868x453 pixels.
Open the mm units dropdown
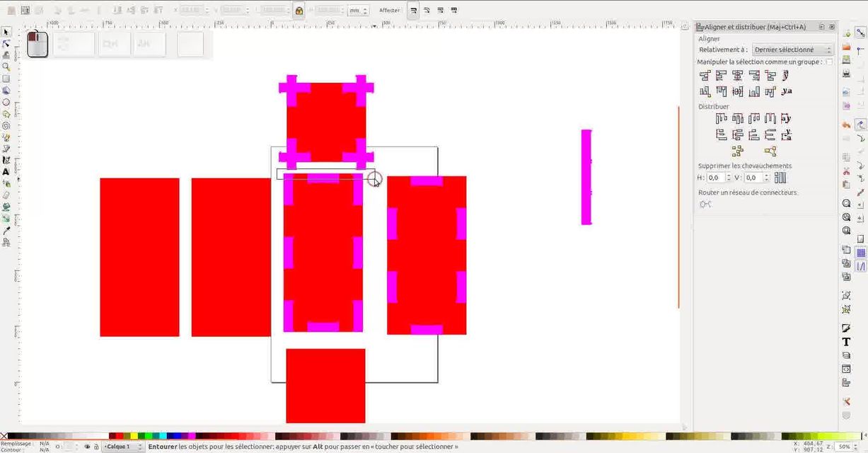tap(357, 11)
